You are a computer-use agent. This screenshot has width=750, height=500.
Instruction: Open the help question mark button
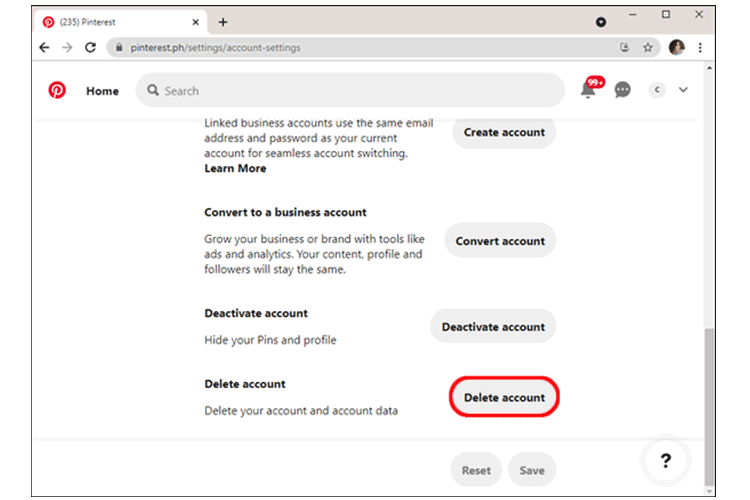coord(666,461)
